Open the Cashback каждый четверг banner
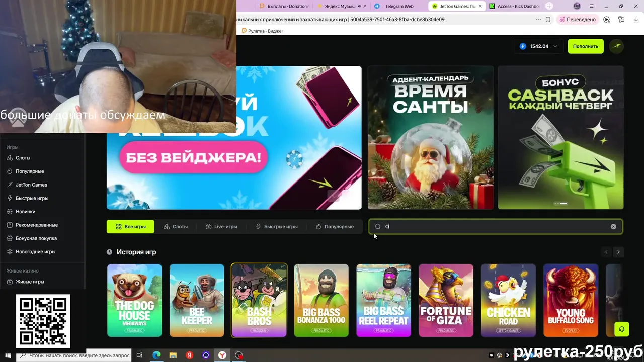Image resolution: width=644 pixels, height=362 pixels. point(561,138)
